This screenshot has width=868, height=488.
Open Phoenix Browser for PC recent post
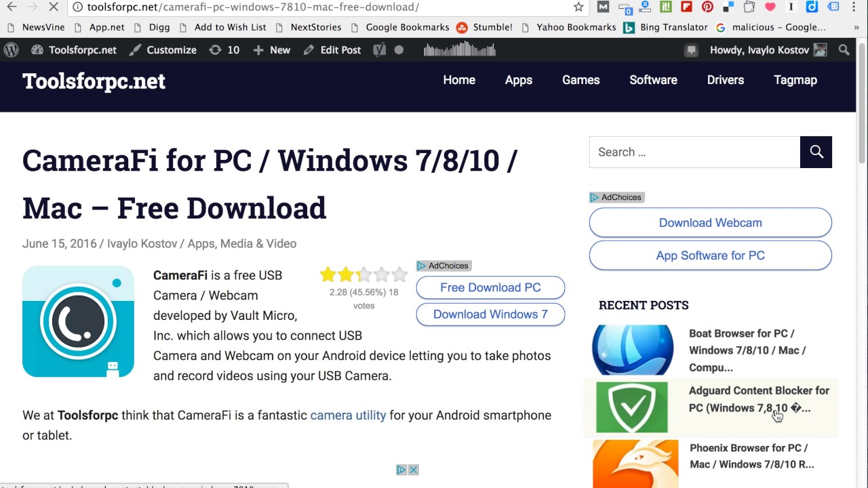[751, 456]
